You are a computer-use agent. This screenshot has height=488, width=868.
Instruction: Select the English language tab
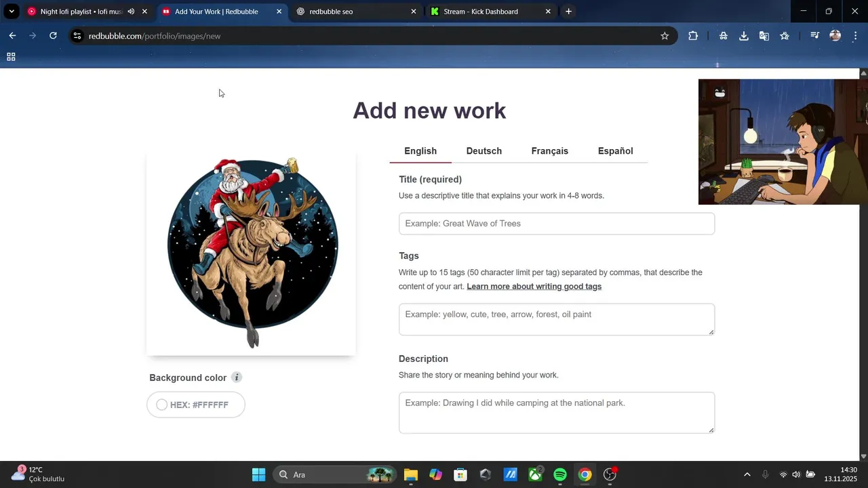pos(420,151)
